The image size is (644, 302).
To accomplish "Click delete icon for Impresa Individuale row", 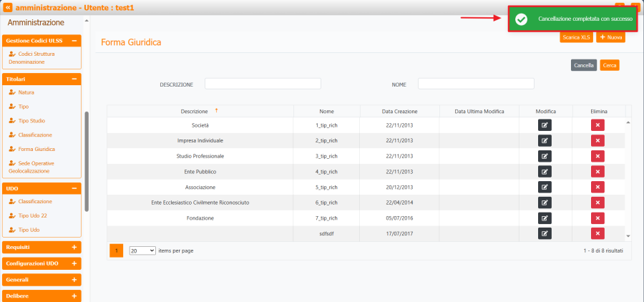I will 598,141.
